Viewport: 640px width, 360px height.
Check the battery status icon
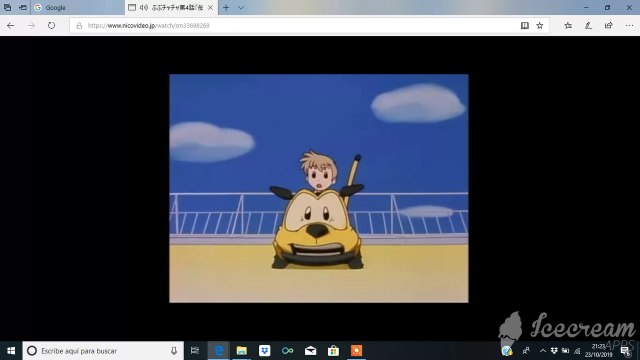tap(565, 351)
